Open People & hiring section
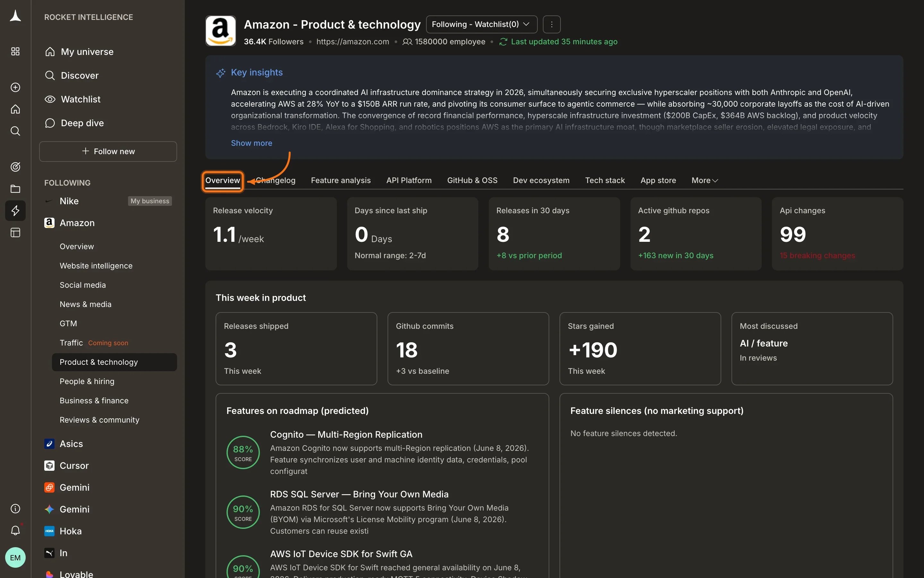Image resolution: width=924 pixels, height=578 pixels. (87, 381)
